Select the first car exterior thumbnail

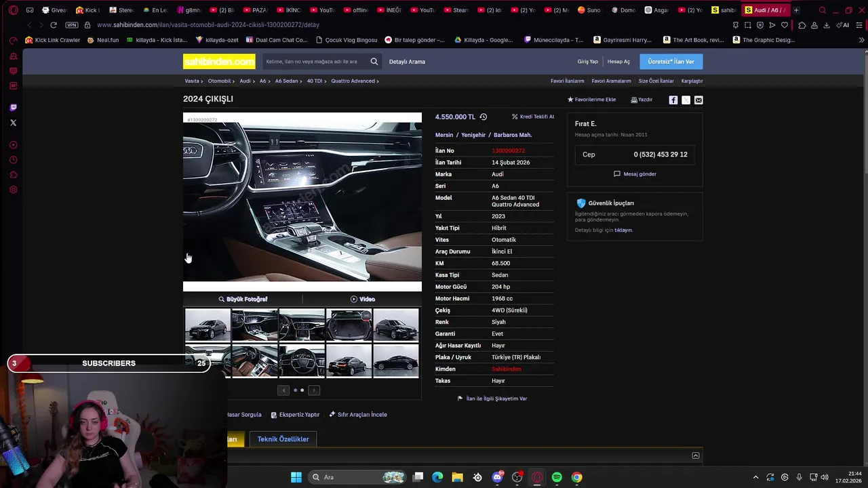click(x=207, y=325)
